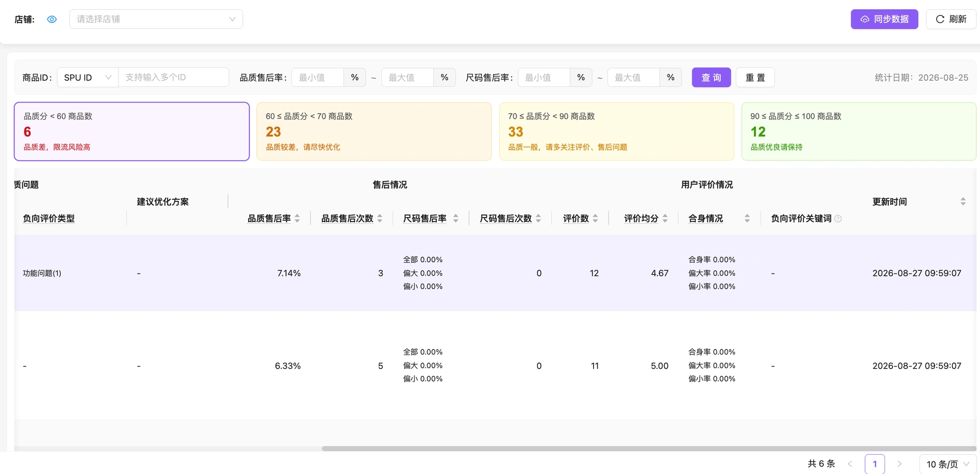Click the 共 6 条 total count
The image size is (980, 474).
[x=821, y=464]
